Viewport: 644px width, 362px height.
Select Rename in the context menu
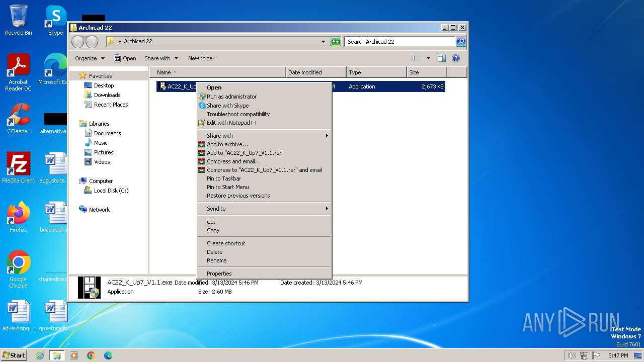point(264,260)
